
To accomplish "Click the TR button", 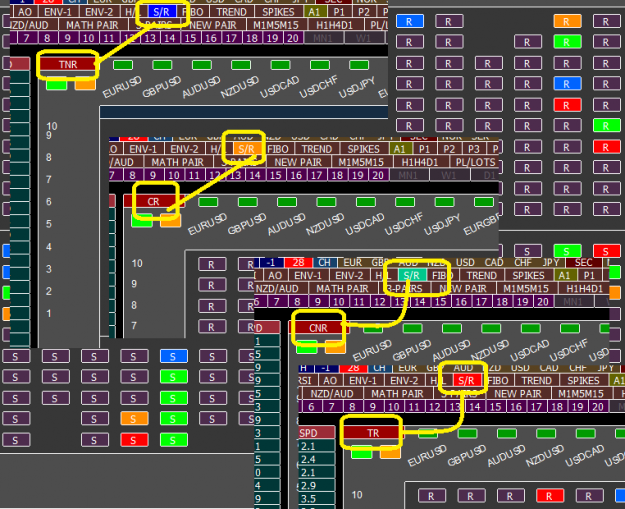I will 373,433.
